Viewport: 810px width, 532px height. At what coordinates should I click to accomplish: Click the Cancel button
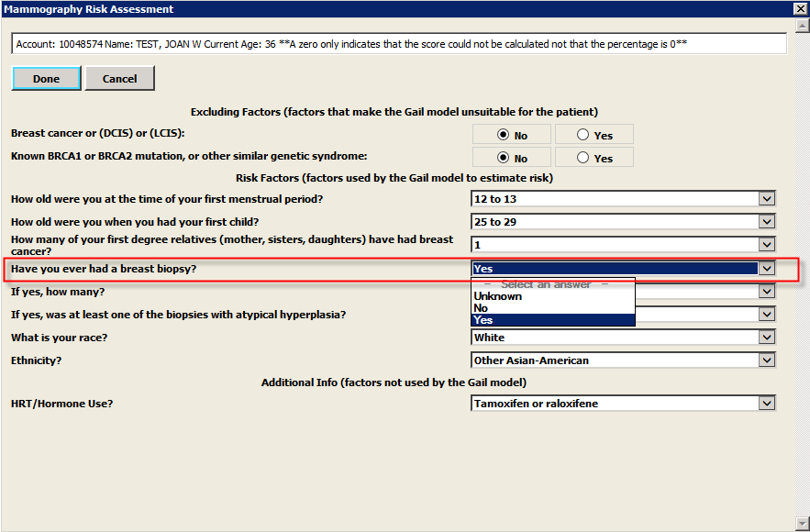coord(119,79)
